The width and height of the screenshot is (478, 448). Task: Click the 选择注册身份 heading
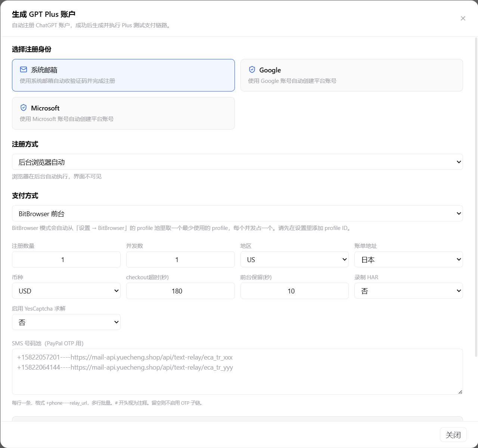[x=31, y=49]
